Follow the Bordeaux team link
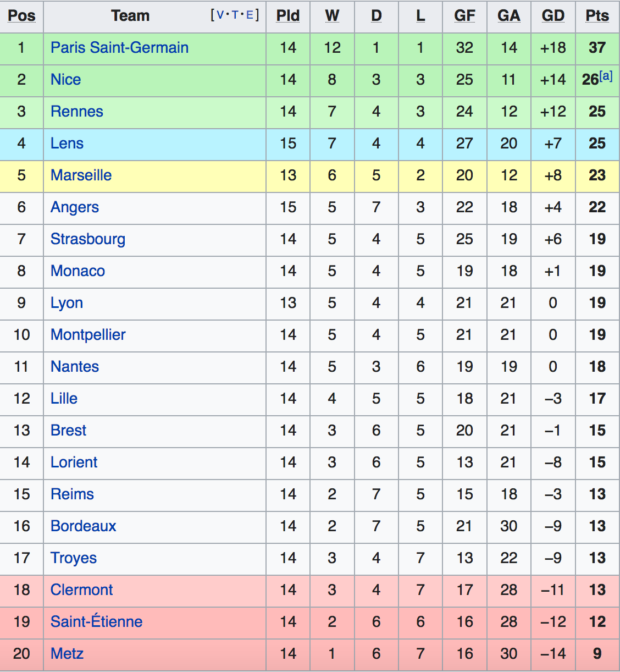This screenshot has height=672, width=620. [83, 526]
